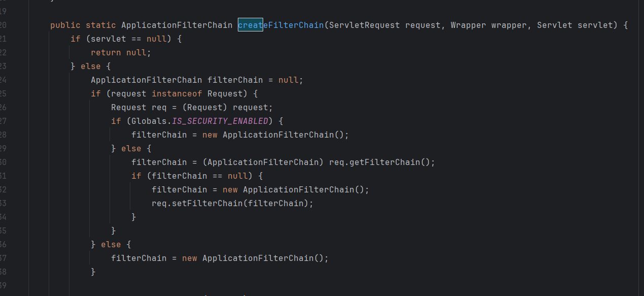Click the 'public' keyword in method signature
Image resolution: width=644 pixels, height=296 pixels.
[x=65, y=25]
